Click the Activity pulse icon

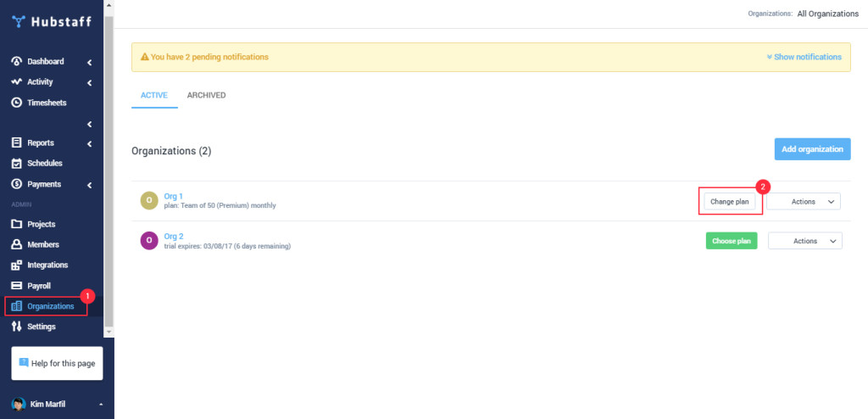17,82
